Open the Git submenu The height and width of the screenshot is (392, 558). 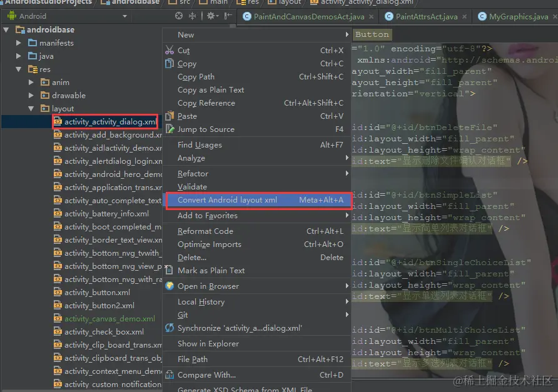pos(257,316)
